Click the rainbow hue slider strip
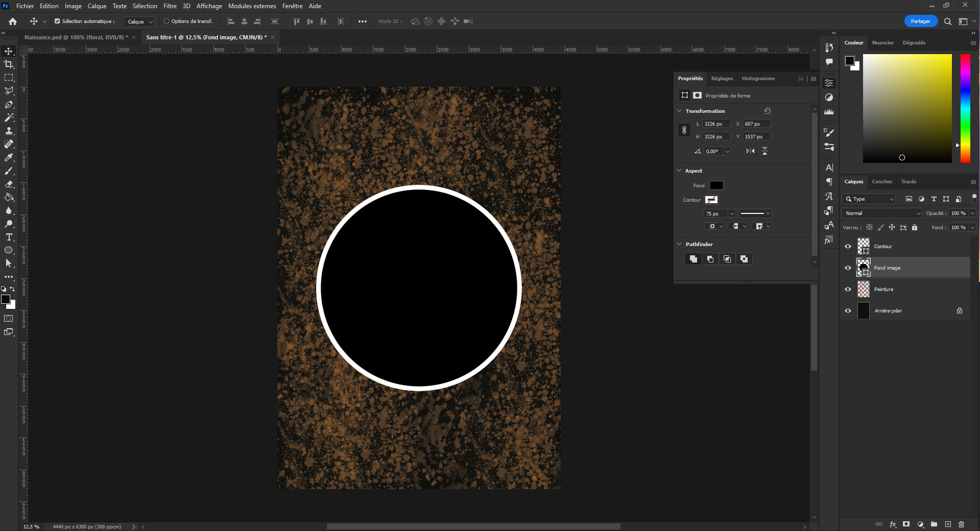 [x=965, y=108]
